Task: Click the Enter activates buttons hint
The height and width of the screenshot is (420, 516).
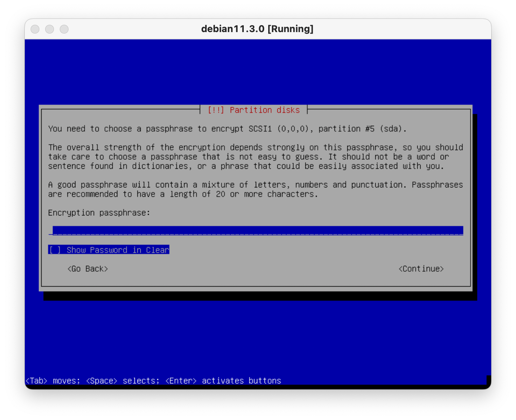Action: tap(223, 381)
